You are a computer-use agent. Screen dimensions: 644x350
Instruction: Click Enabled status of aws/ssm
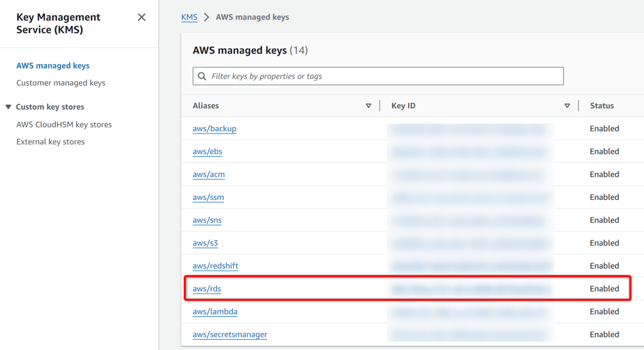[604, 197]
